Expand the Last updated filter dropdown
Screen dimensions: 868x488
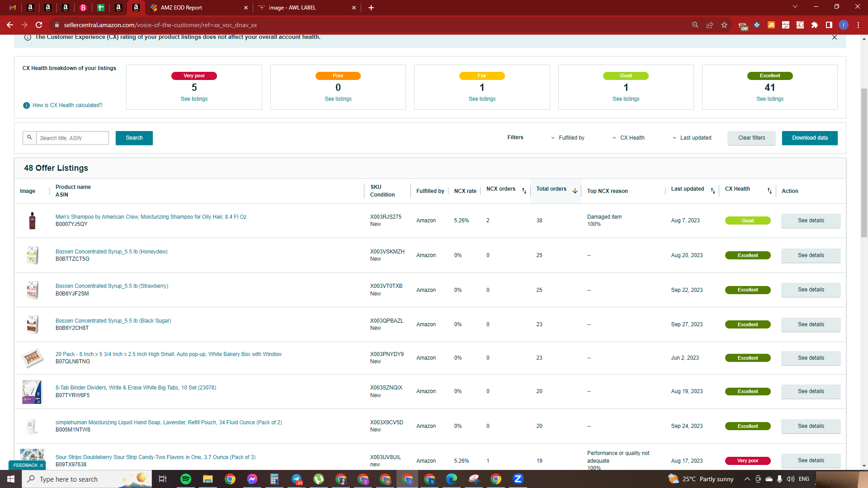692,138
